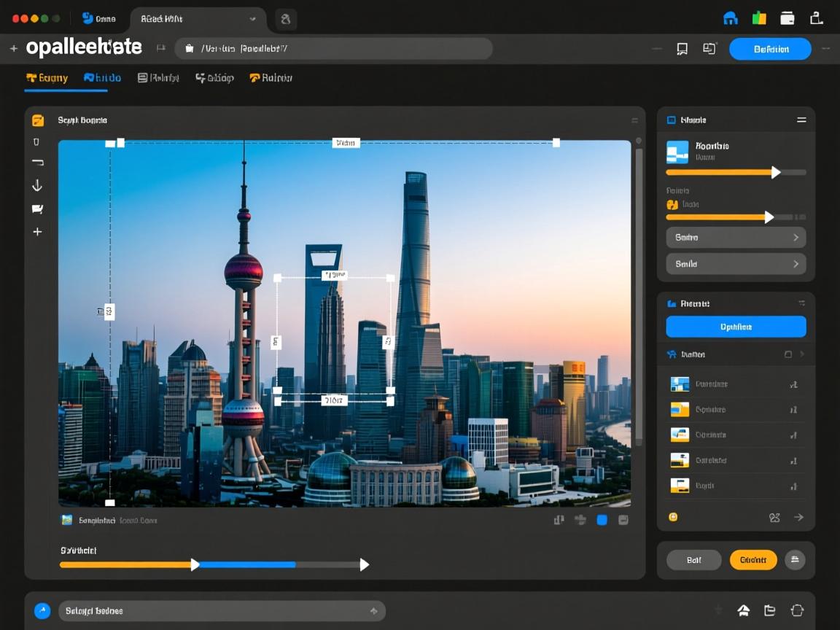
Task: Toggle the blue square indicator below the canvas
Action: [x=602, y=520]
